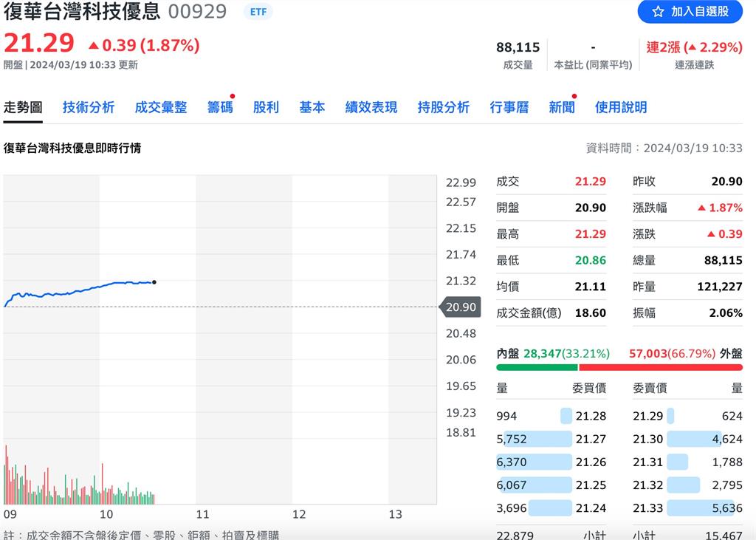Switch to the 成交彙整 tab

[160, 107]
